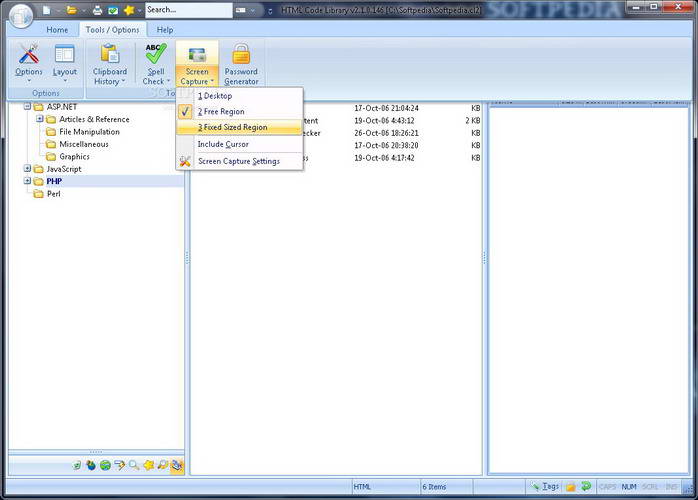Toggle the Include Cursor option
Screen dimensions: 698x500
click(x=239, y=144)
